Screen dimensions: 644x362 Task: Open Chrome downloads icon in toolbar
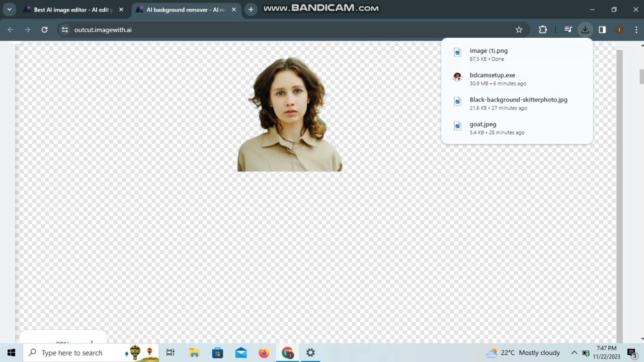click(585, 30)
